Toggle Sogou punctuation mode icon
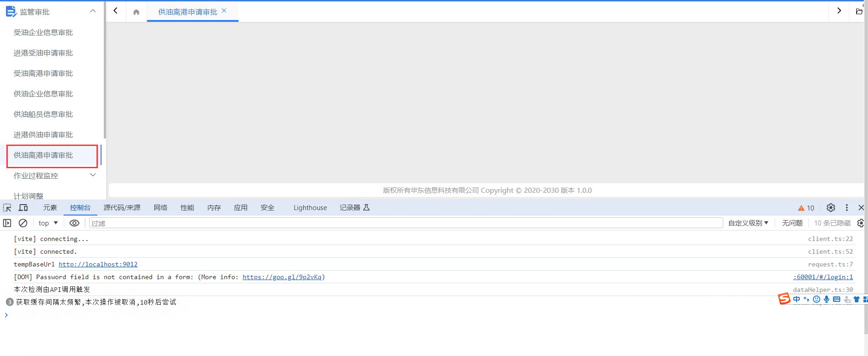Viewport: 868px width, 356px height. click(x=806, y=299)
